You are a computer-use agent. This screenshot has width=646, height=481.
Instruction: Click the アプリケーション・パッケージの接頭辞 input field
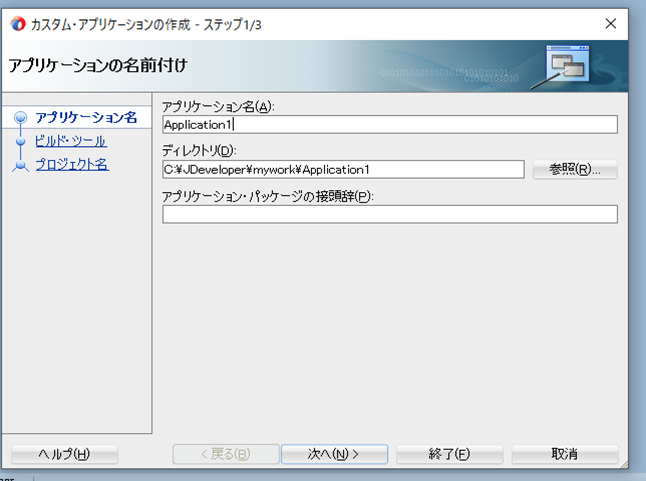coord(389,214)
